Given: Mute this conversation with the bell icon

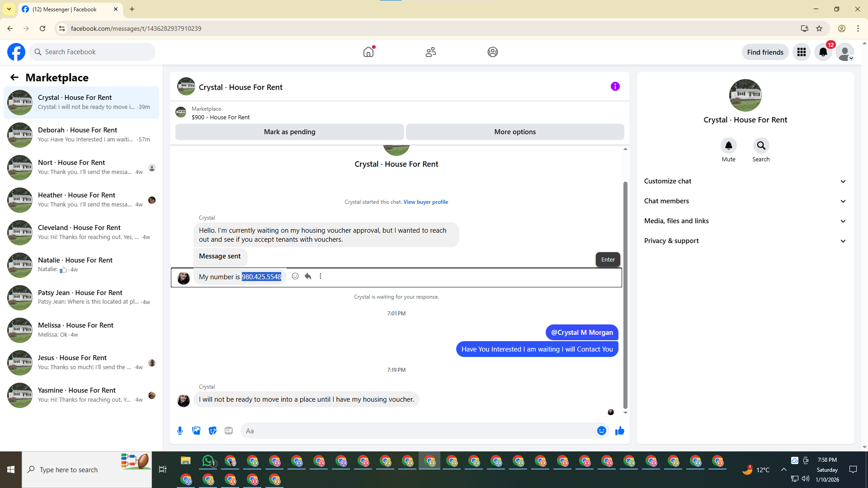Looking at the screenshot, I should point(728,145).
